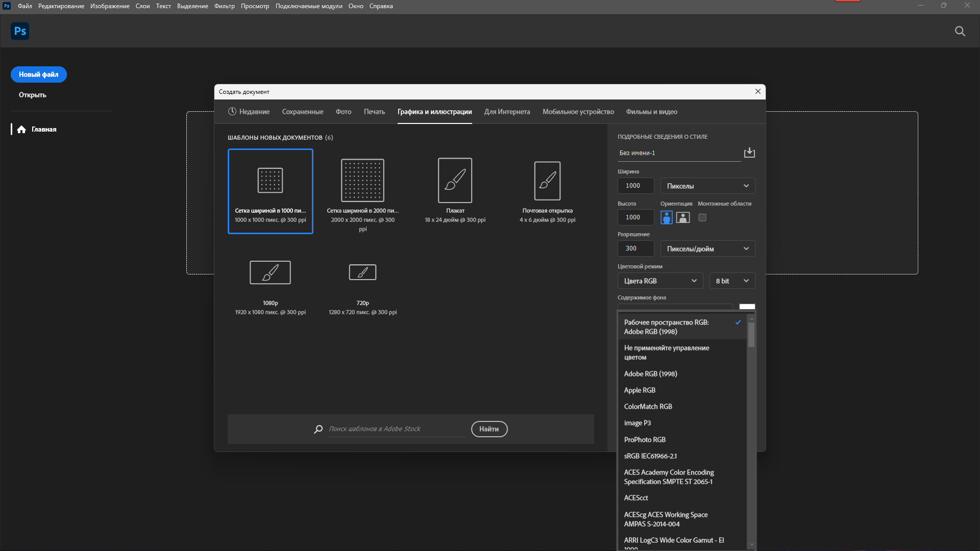Choose the 720p template icon

click(362, 272)
